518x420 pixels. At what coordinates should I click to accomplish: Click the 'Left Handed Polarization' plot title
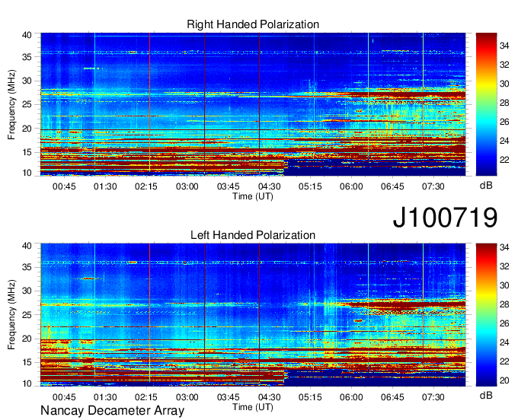click(253, 235)
